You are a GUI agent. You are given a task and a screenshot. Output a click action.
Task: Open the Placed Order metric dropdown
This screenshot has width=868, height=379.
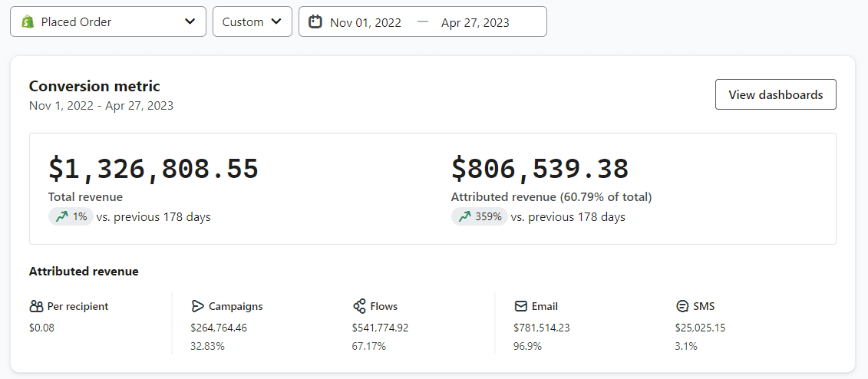pyautogui.click(x=108, y=21)
